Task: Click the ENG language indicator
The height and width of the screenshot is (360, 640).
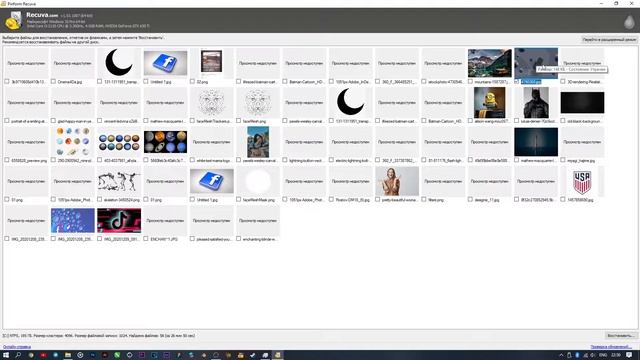Action: 603,355
